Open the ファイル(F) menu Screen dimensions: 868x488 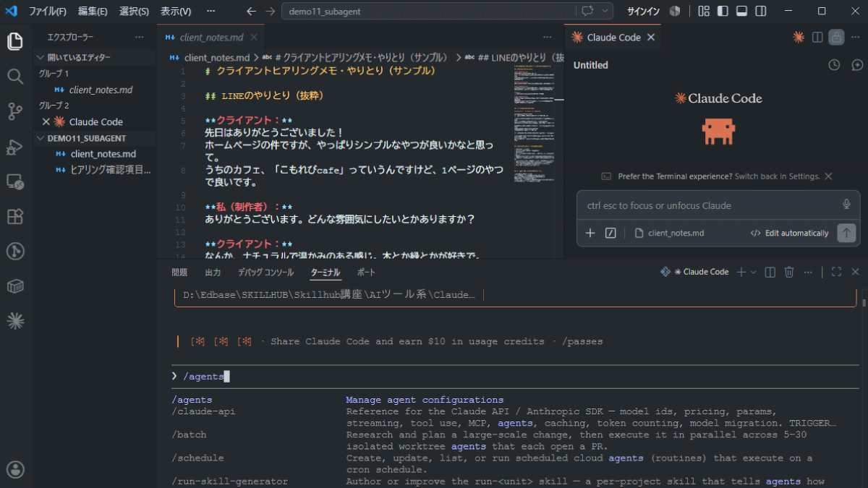click(x=47, y=11)
